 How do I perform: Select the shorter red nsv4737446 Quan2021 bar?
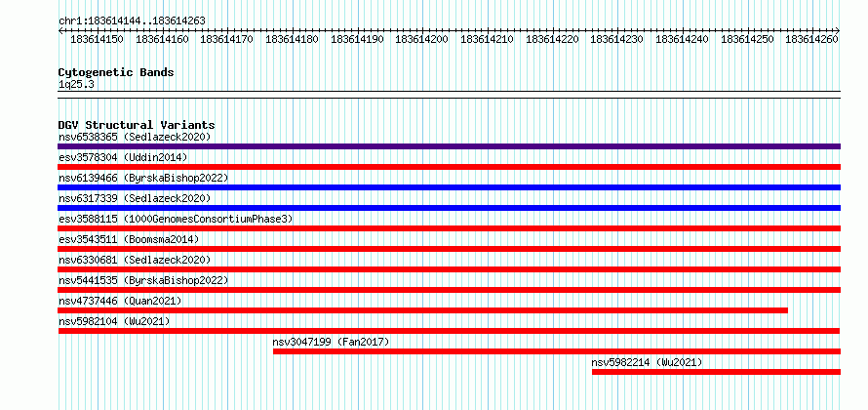[423, 310]
